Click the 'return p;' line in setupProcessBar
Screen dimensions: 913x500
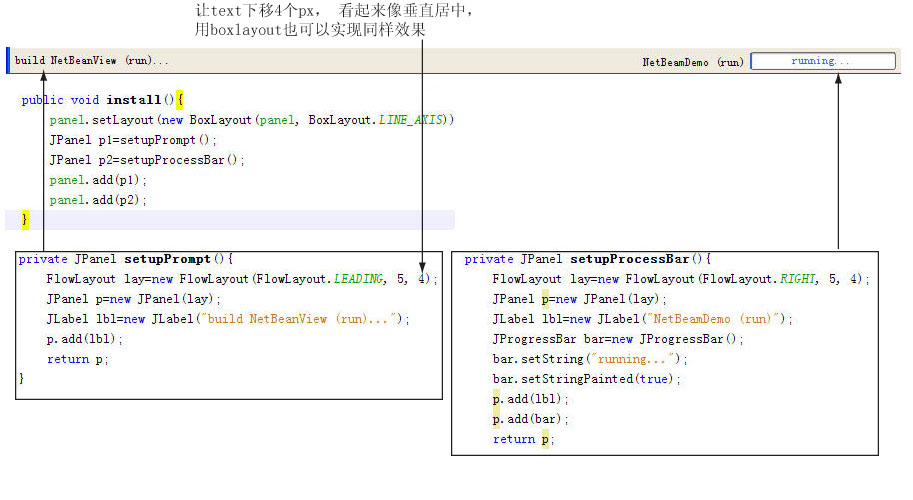(523, 439)
